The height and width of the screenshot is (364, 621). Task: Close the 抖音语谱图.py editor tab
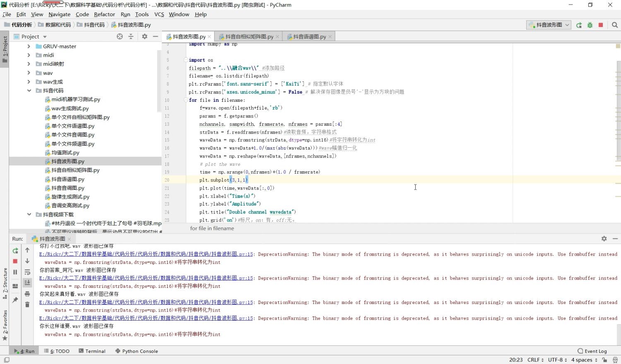(330, 37)
